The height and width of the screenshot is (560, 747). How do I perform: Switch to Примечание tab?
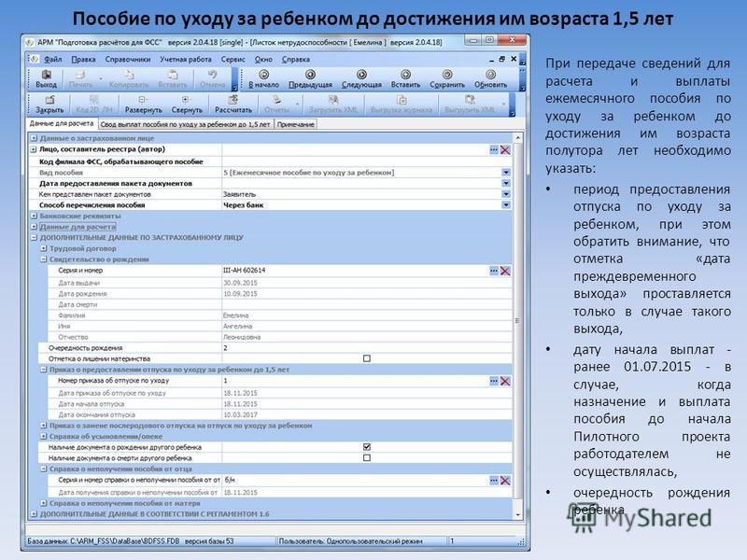coord(296,124)
